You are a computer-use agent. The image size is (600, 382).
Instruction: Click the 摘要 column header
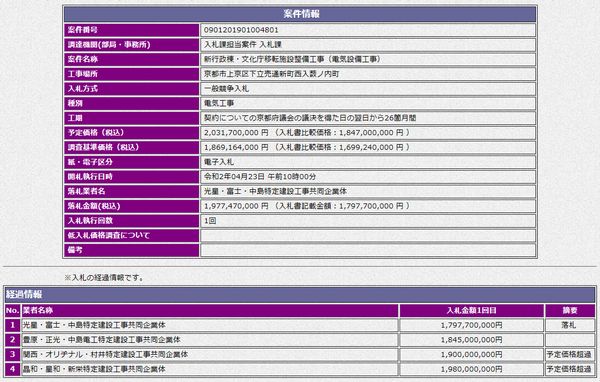[x=570, y=310]
